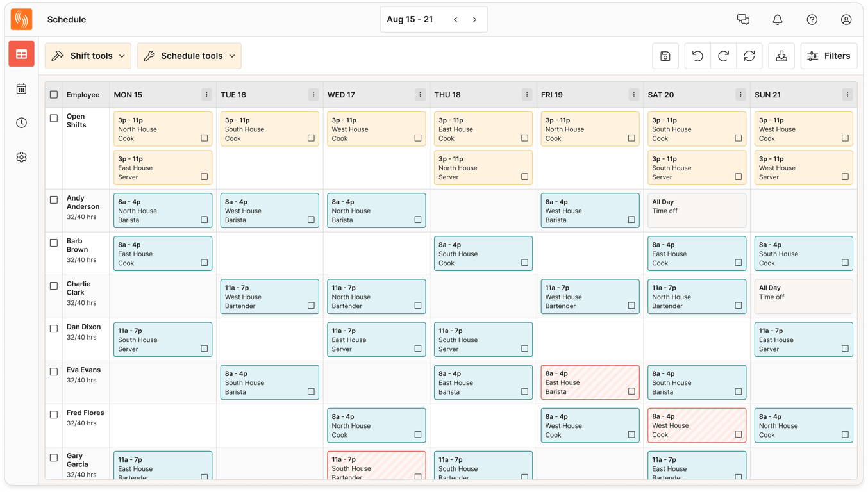Save the schedule with the disk icon

(x=665, y=56)
